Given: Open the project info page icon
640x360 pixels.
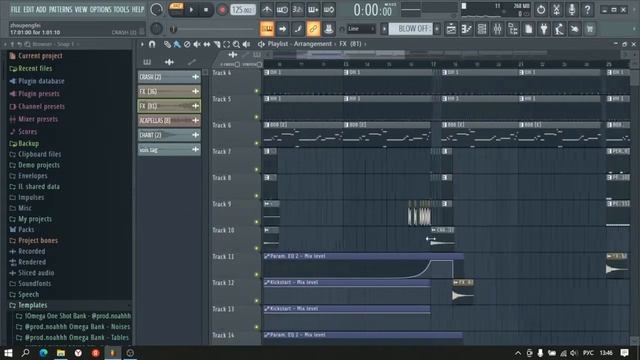Looking at the screenshot, I should 529,29.
